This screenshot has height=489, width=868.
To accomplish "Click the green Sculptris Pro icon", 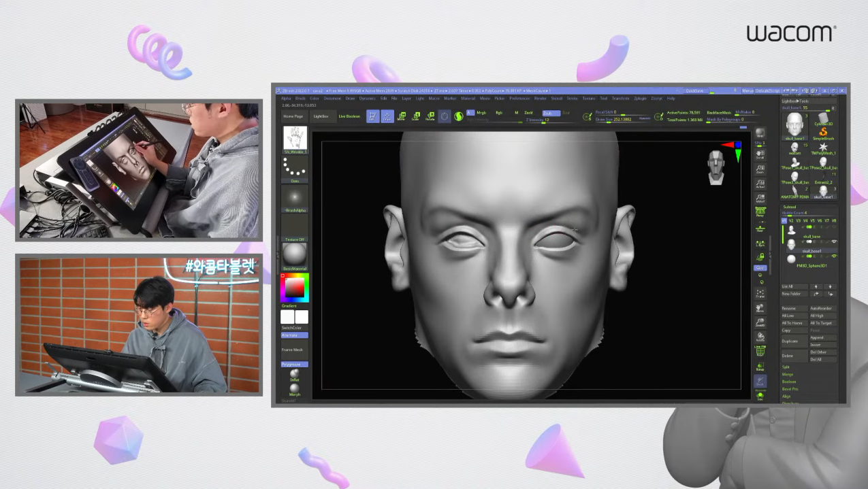I will (458, 116).
